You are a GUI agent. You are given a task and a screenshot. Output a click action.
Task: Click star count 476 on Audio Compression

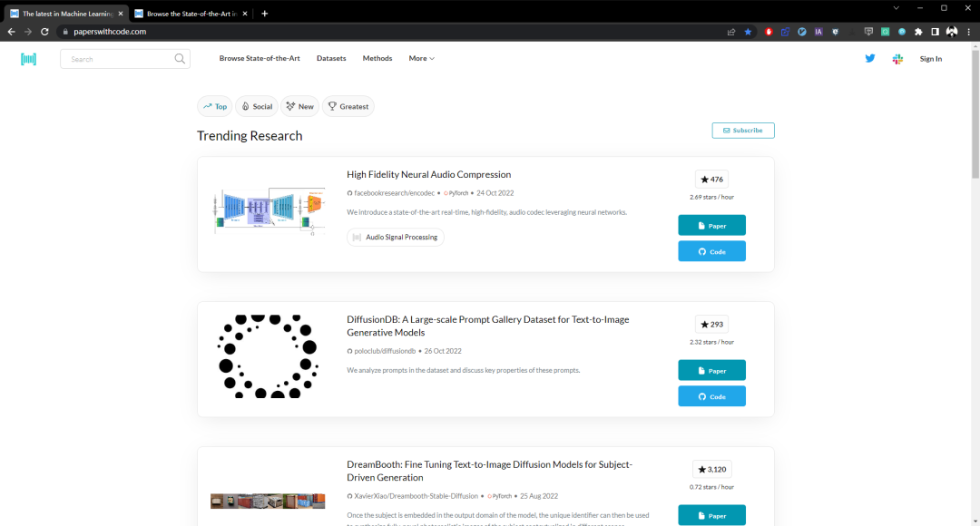[712, 180]
